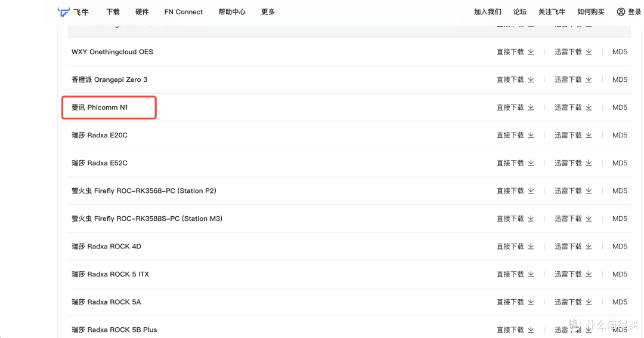Show MD5 for Firefly Station M3

point(620,219)
